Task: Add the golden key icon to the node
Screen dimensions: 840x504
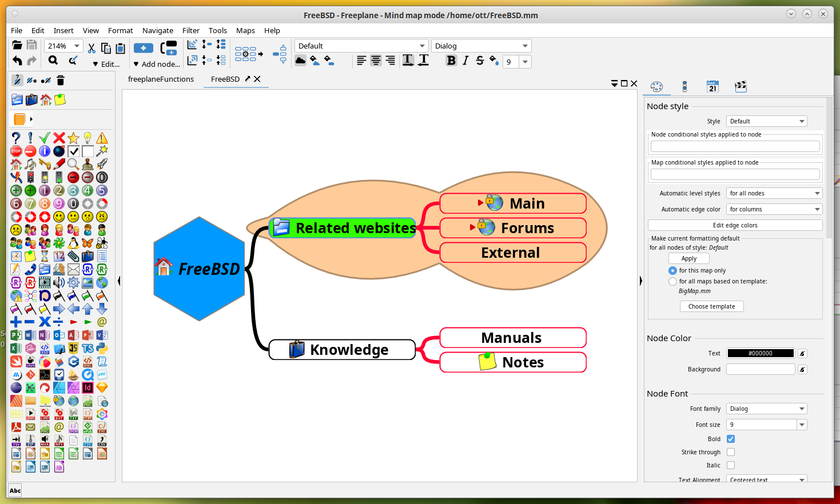Action: [x=45, y=164]
